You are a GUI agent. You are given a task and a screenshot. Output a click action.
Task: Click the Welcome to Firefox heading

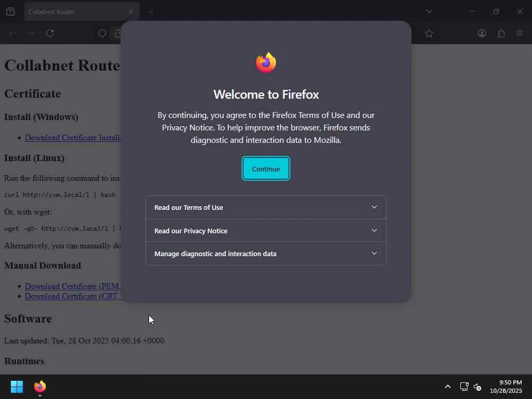(x=265, y=95)
